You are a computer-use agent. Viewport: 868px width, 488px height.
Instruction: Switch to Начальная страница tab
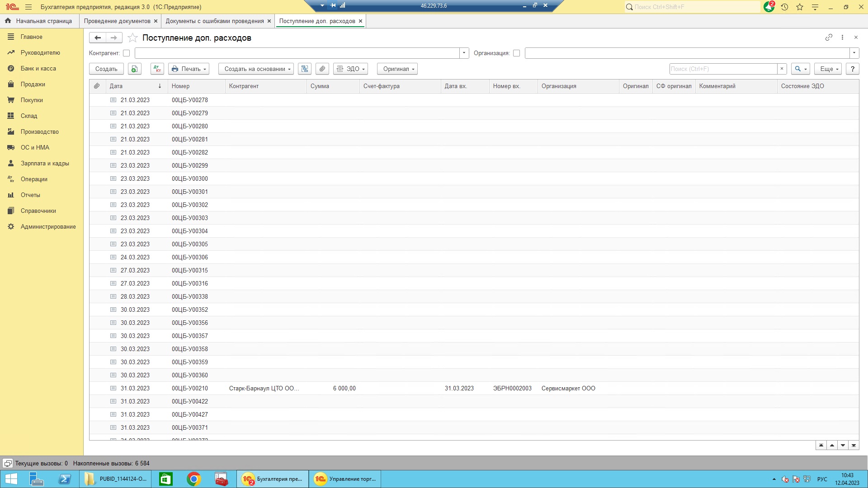[39, 21]
